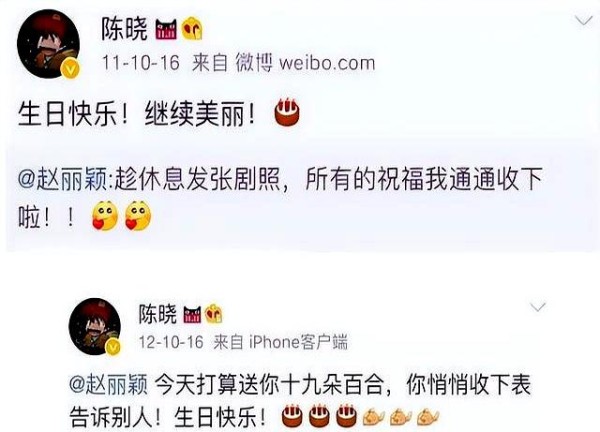Open the @赵丽颖 mention in reposted content
Image resolution: width=600 pixels, height=432 pixels.
coord(62,179)
